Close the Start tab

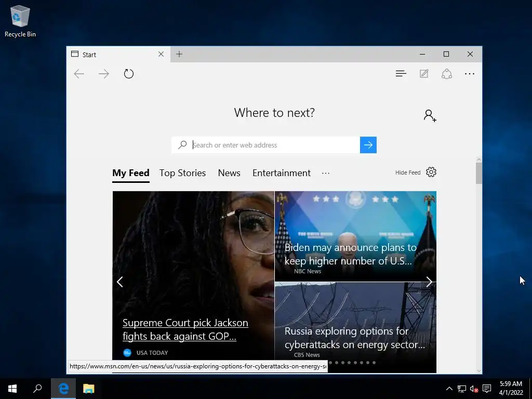tap(161, 54)
